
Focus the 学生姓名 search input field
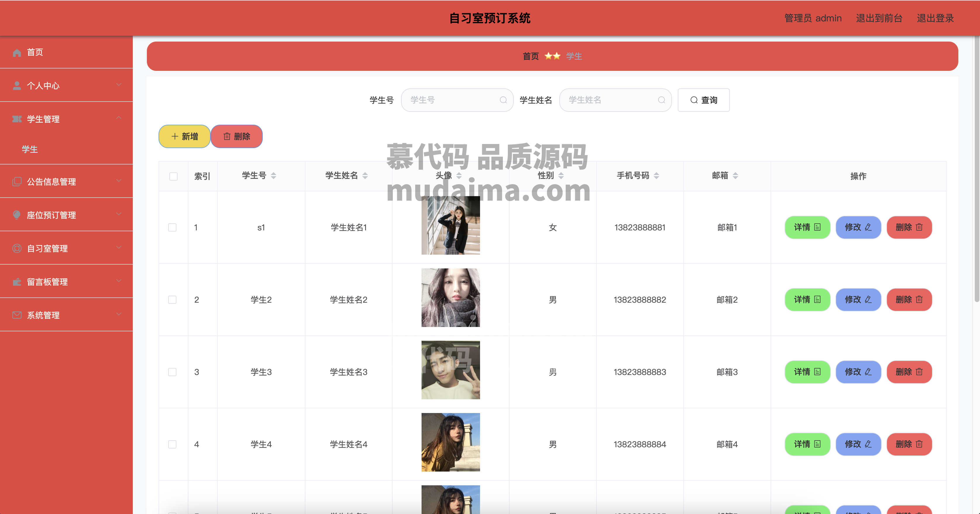[x=615, y=100]
